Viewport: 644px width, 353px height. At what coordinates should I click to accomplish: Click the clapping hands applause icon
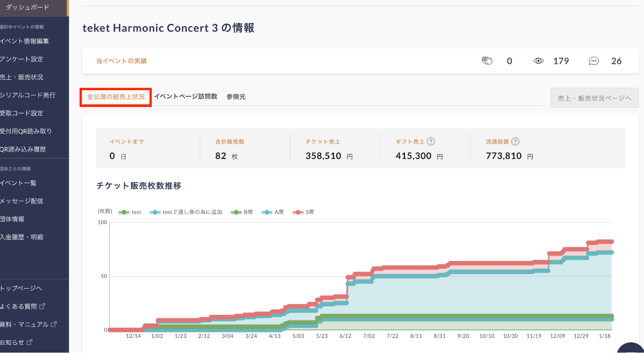[487, 61]
